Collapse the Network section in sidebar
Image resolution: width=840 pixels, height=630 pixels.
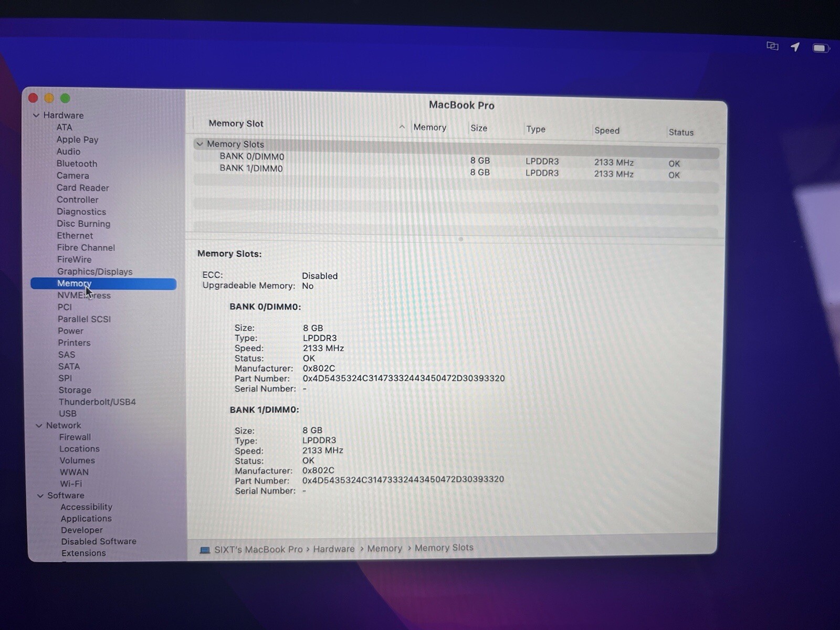(39, 426)
